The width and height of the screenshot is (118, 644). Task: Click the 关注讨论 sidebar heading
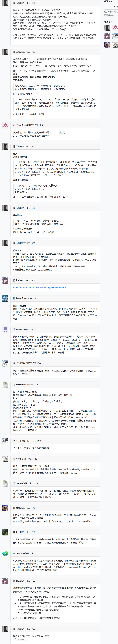(x=109, y=2)
